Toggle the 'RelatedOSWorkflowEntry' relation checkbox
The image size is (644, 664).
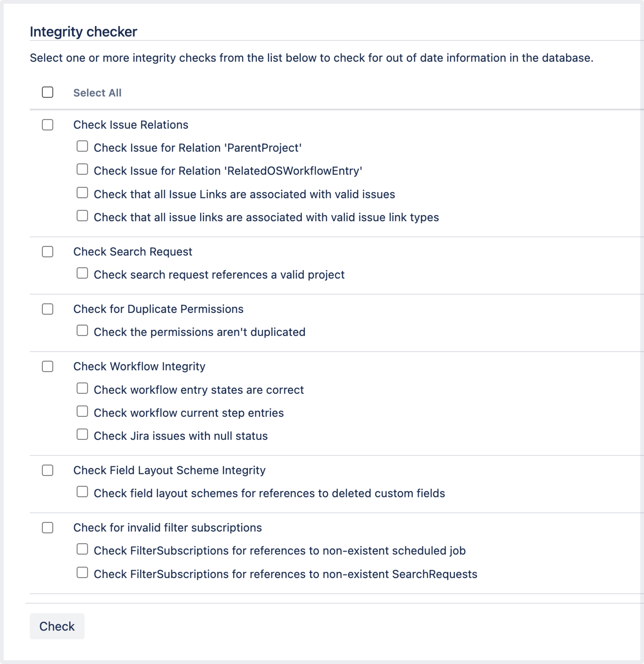click(82, 169)
